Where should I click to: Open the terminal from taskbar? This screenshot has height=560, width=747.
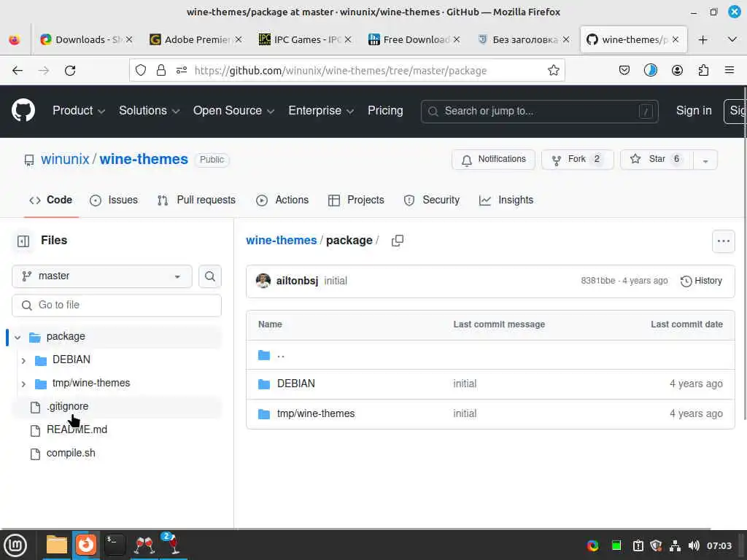click(115, 545)
